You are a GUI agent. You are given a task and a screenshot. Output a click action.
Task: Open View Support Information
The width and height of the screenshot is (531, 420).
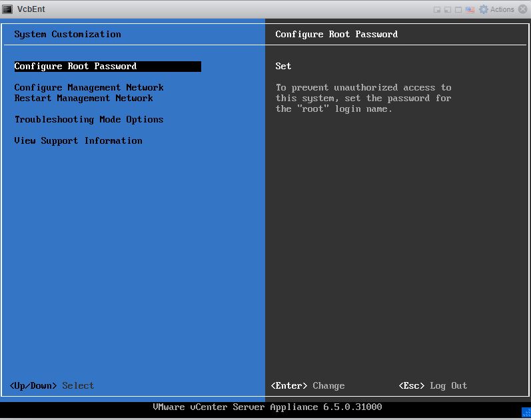tap(78, 141)
